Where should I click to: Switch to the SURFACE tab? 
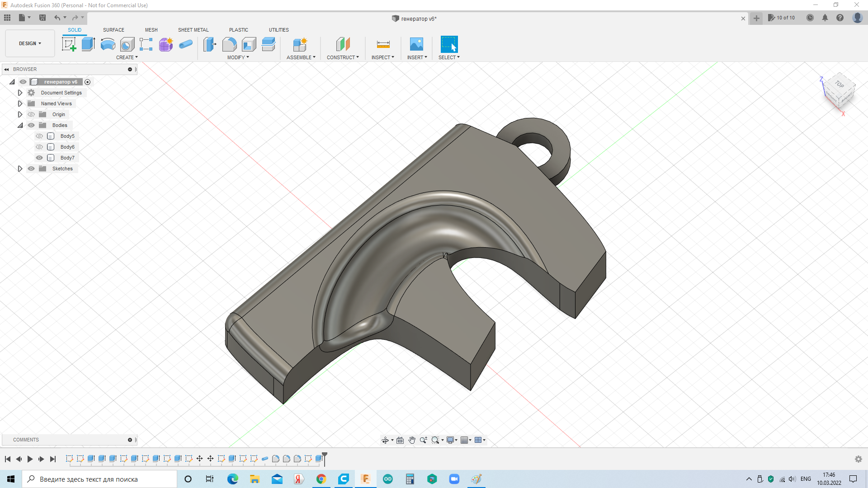[x=113, y=30]
